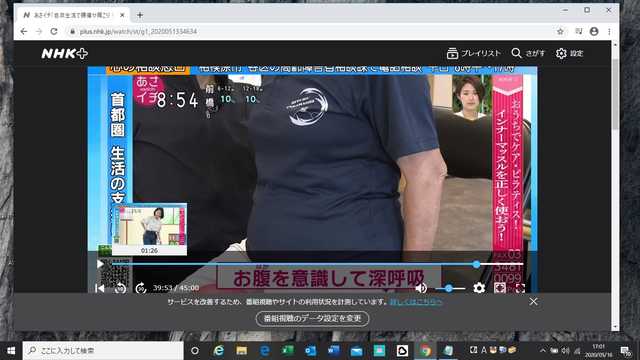Image resolution: width=640 pixels, height=360 pixels.
Task: Adjust the volume slider handle
Action: click(x=449, y=289)
